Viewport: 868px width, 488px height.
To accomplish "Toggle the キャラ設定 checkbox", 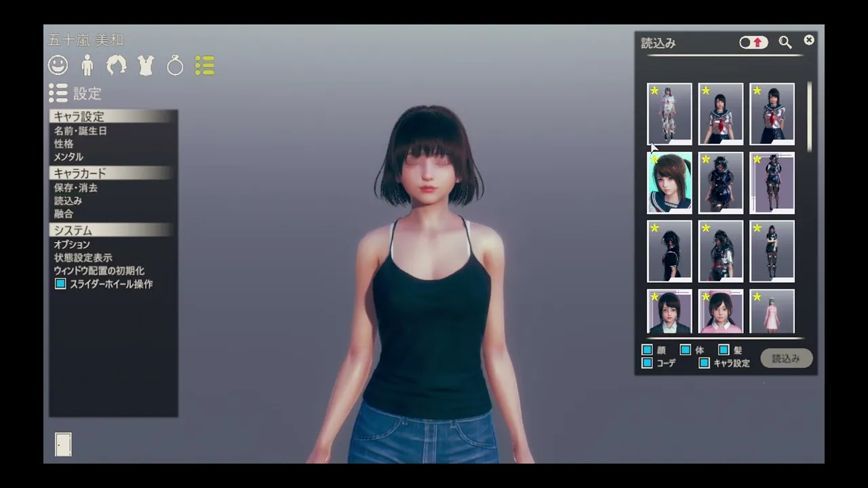I will coord(704,363).
